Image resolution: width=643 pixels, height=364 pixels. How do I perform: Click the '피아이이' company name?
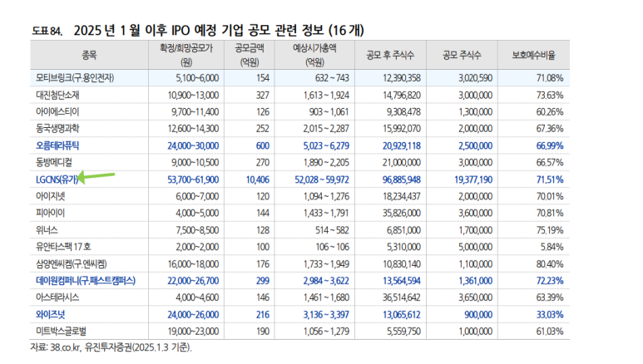[51, 213]
